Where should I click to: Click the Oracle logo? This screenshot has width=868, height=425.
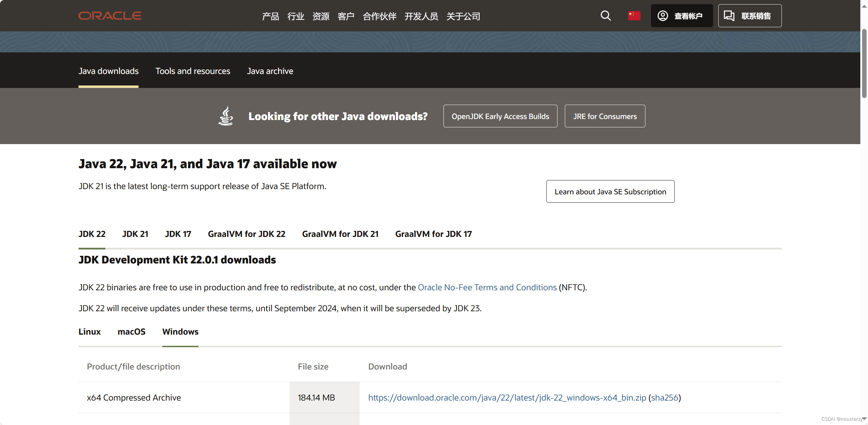(110, 16)
